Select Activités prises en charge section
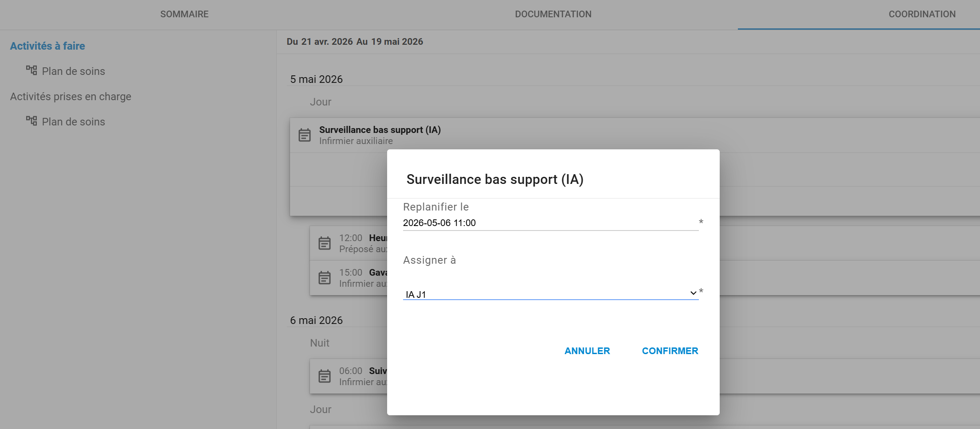980x429 pixels. click(71, 97)
